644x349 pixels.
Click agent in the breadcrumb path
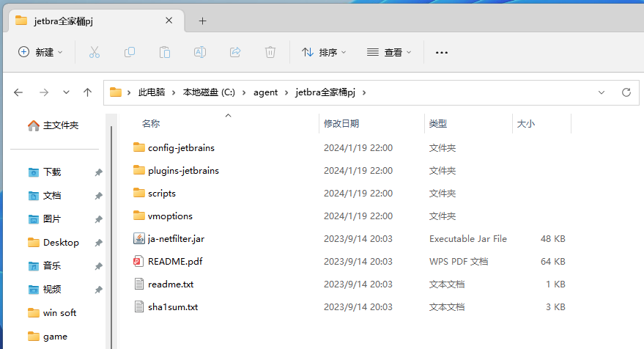coord(265,92)
